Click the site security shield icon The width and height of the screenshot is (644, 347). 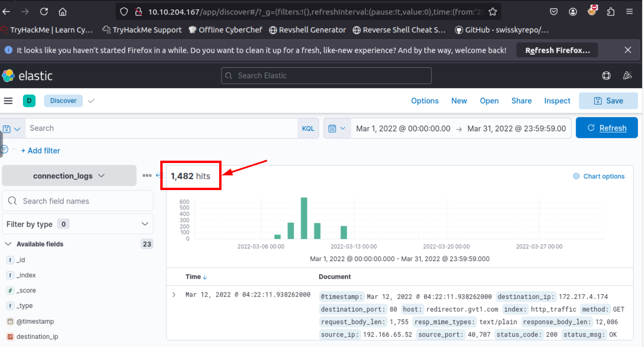click(123, 12)
